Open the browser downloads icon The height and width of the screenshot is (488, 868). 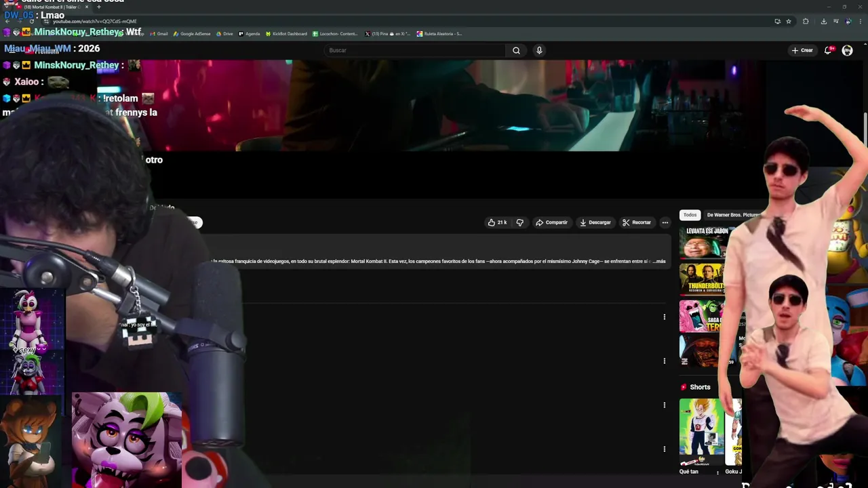click(823, 21)
